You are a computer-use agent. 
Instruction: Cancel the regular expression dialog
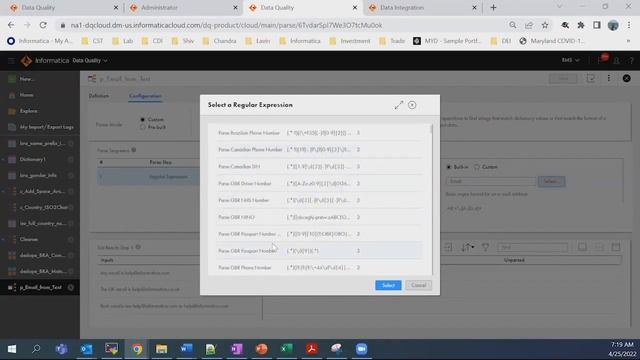click(418, 285)
